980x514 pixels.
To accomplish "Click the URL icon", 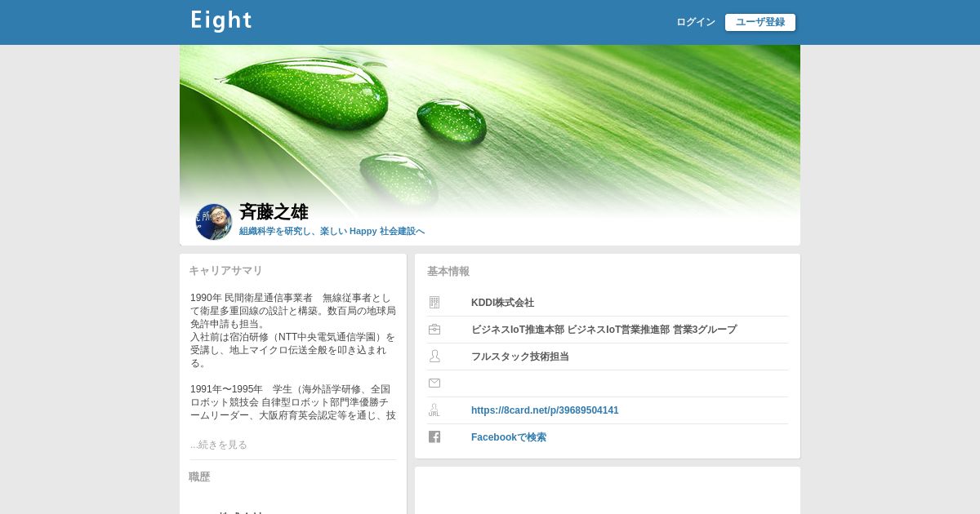I will [x=434, y=410].
